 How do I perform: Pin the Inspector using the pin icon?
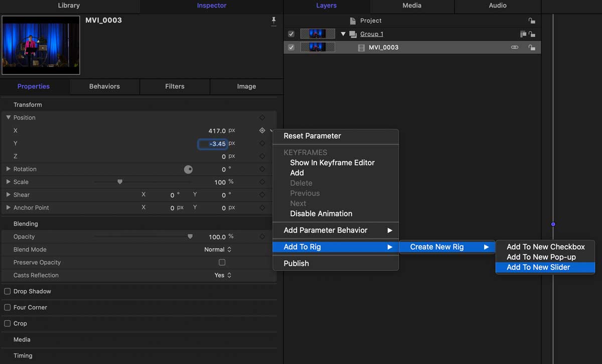(x=273, y=21)
